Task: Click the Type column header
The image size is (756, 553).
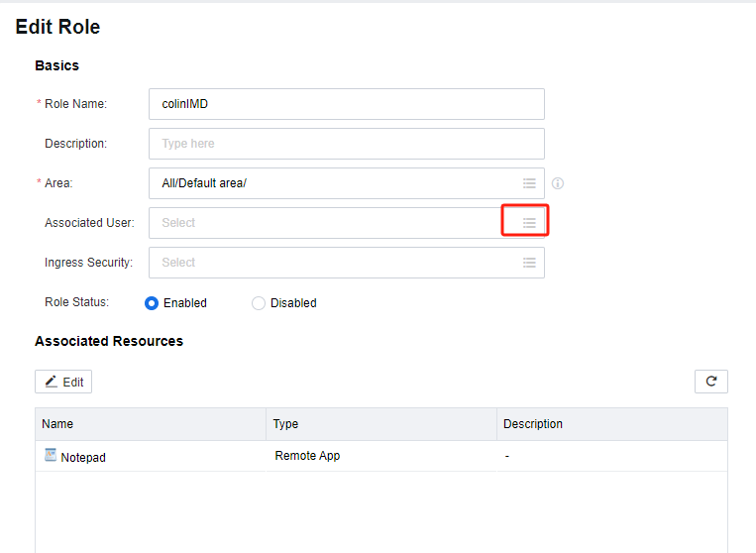Action: [x=285, y=424]
